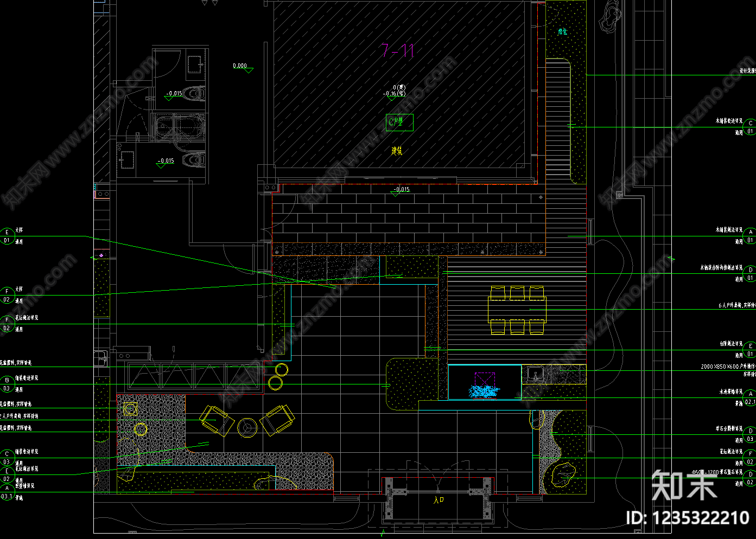The width and height of the screenshot is (756, 539).
Task: Click the C/01 detail callout bubble
Action: coord(751,127)
